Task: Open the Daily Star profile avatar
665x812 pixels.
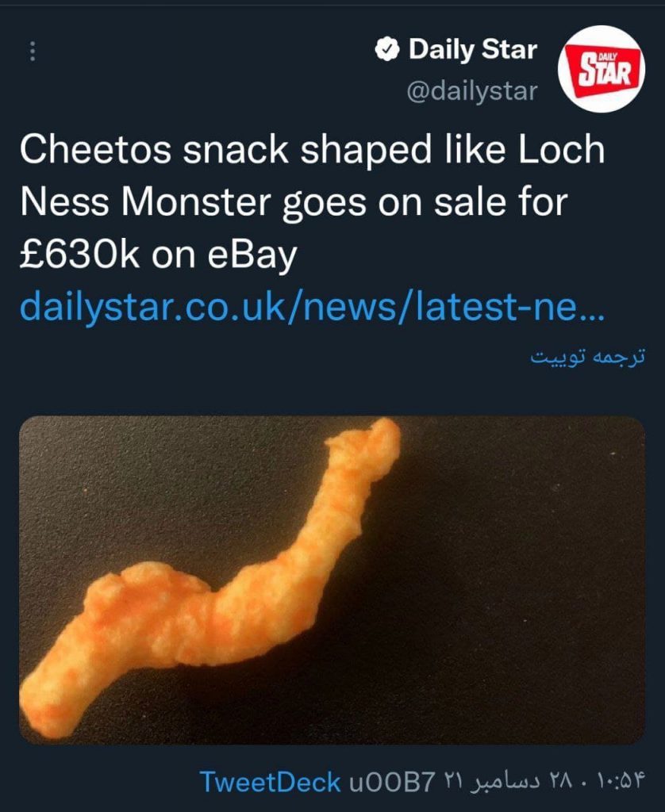Action: click(x=602, y=69)
